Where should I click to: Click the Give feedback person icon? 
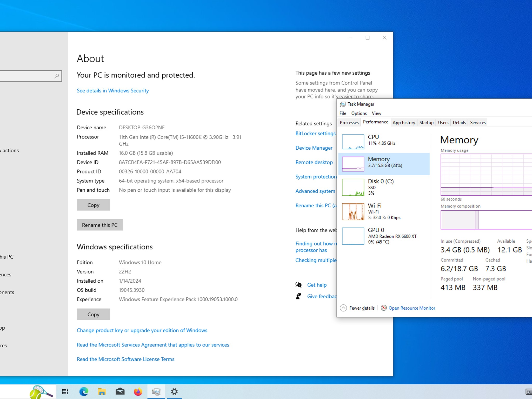pos(298,296)
